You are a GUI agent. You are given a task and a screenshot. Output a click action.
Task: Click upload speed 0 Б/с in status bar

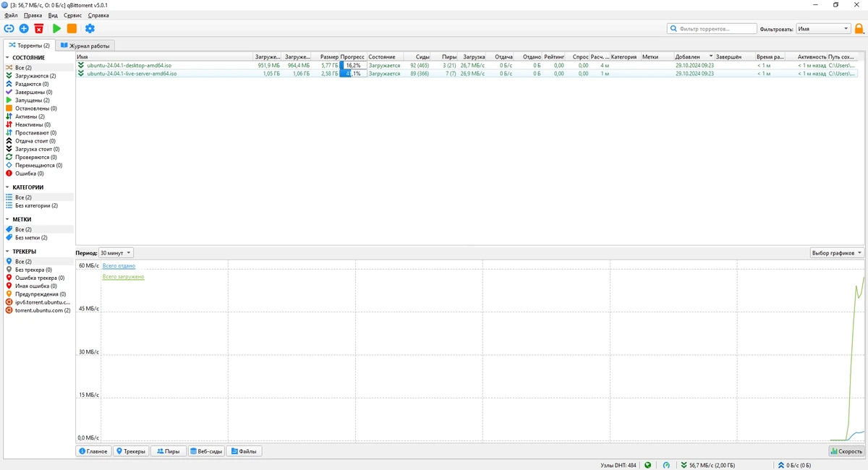pos(794,465)
